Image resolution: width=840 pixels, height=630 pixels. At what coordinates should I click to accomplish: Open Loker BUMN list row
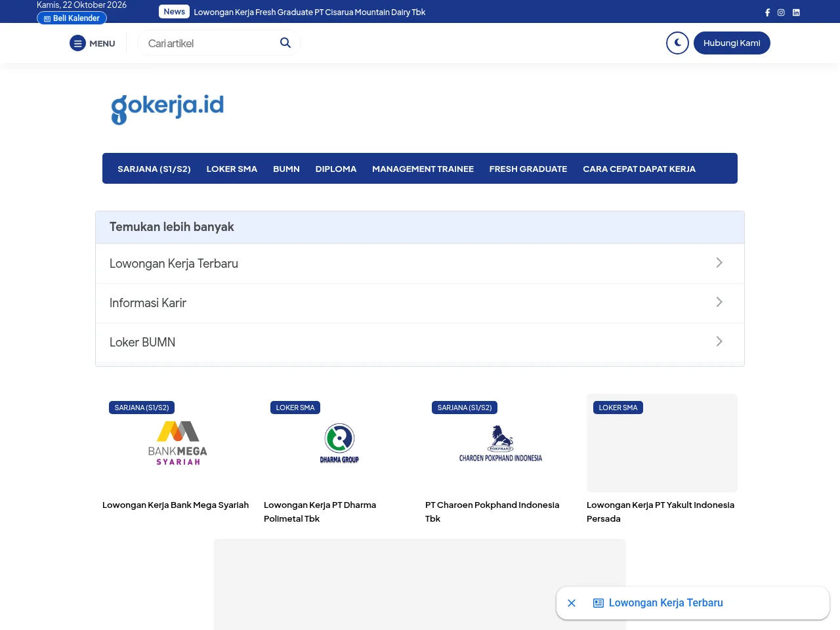pyautogui.click(x=420, y=342)
